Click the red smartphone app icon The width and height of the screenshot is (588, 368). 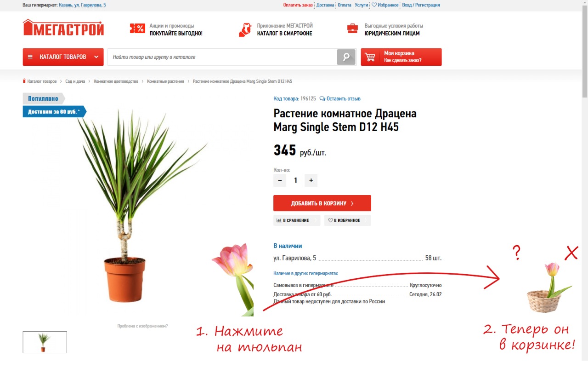click(x=245, y=29)
